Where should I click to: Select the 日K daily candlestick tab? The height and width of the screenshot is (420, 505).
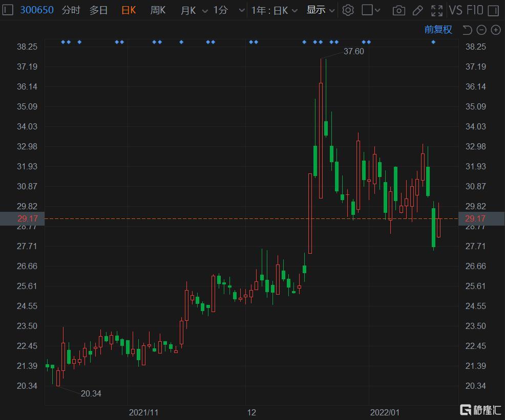129,10
